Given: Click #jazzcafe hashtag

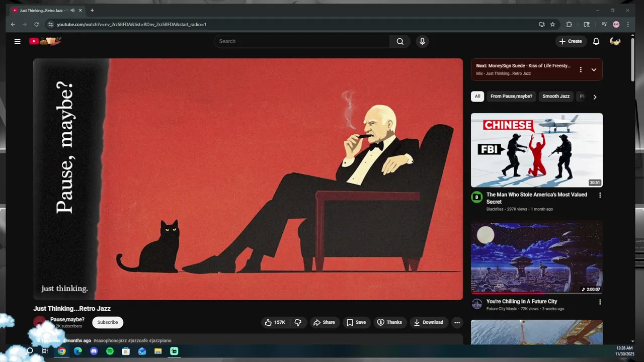Looking at the screenshot, I should [138, 341].
